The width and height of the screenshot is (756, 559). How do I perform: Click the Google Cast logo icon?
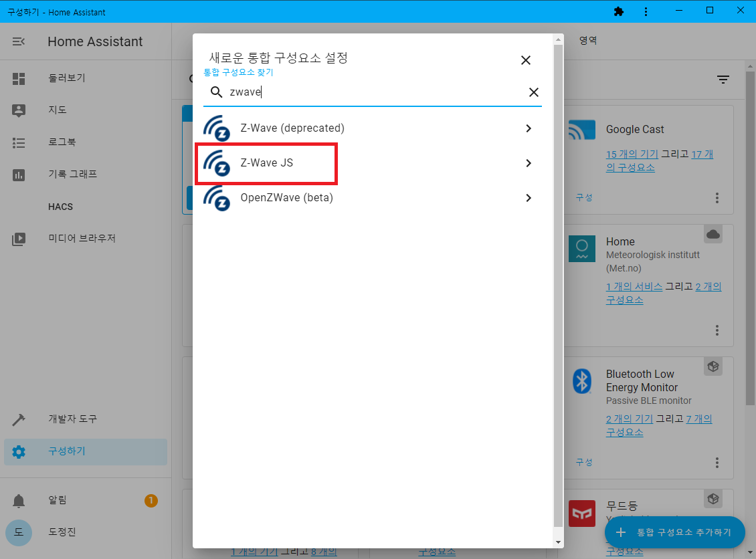[581, 130]
